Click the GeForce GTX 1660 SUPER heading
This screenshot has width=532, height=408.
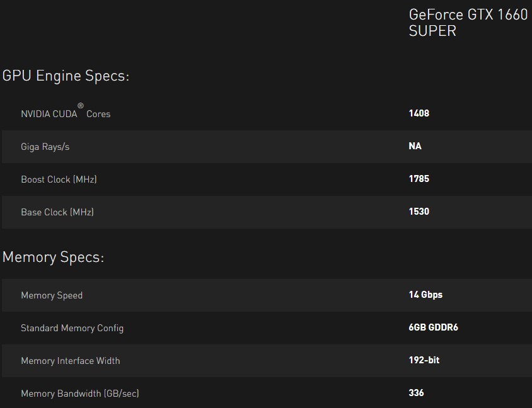point(468,23)
